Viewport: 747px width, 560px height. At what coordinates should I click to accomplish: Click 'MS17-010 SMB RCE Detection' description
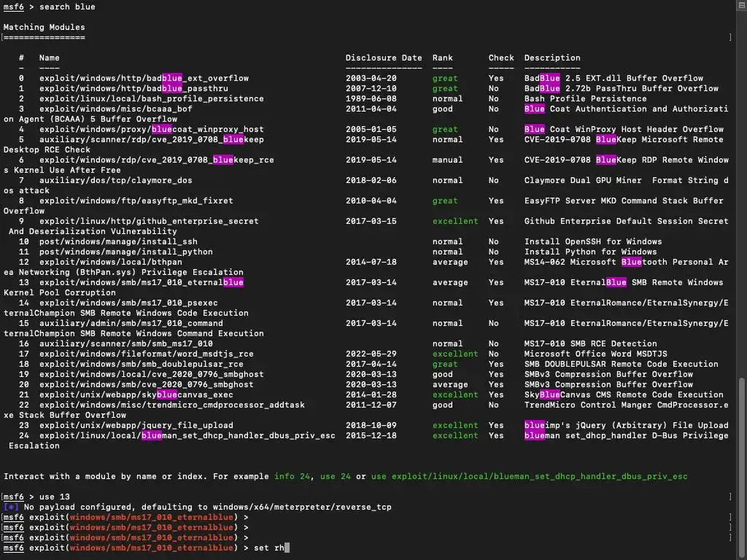[590, 344]
